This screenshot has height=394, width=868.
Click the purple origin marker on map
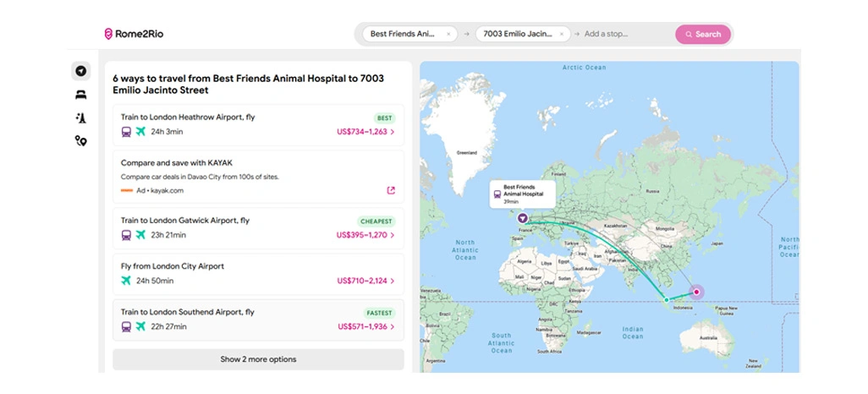click(523, 218)
